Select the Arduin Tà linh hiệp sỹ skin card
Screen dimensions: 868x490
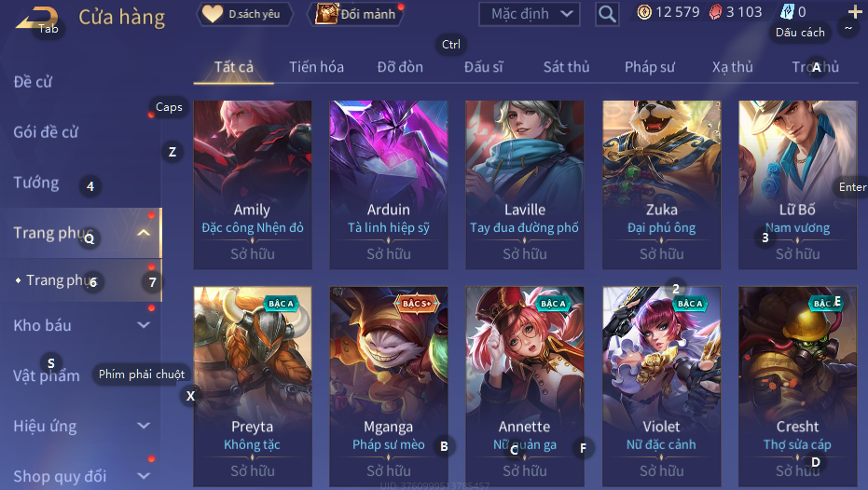[389, 184]
